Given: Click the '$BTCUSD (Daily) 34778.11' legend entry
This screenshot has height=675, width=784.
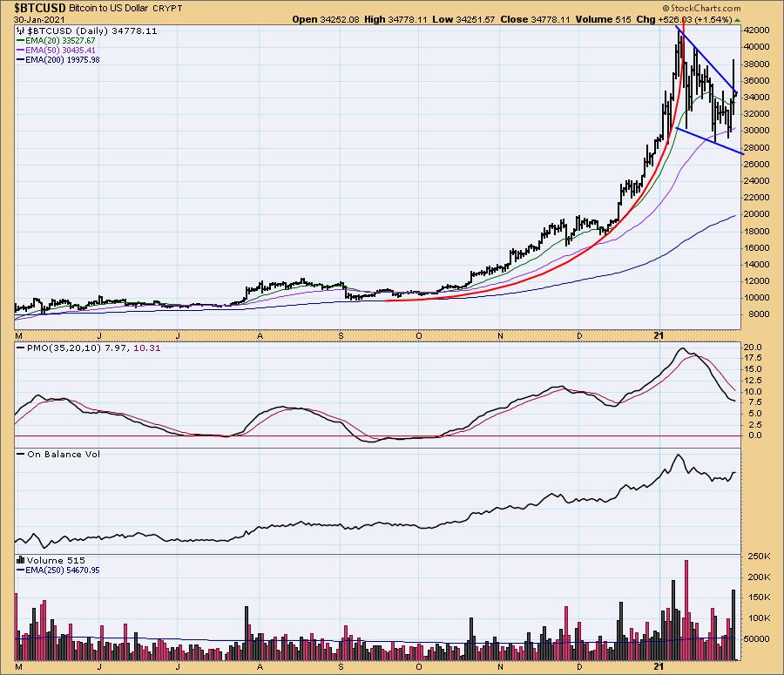Looking at the screenshot, I should (x=91, y=31).
